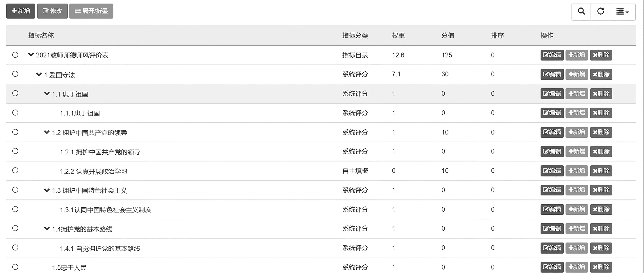Select radio for 1.1.1忠于祖国 row

pos(15,113)
